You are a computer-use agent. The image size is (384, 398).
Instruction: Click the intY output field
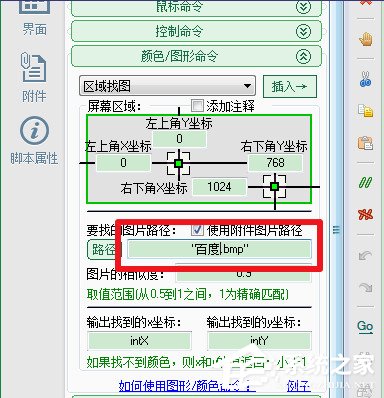[x=259, y=341]
